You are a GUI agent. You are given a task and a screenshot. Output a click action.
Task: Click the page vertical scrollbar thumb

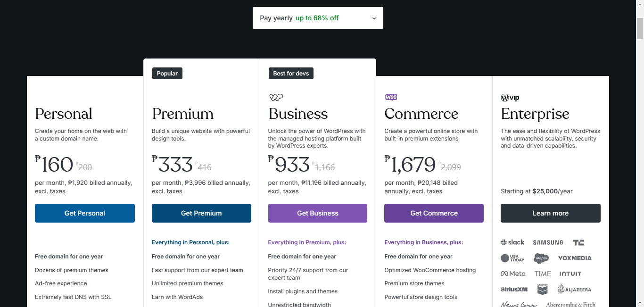pyautogui.click(x=640, y=28)
